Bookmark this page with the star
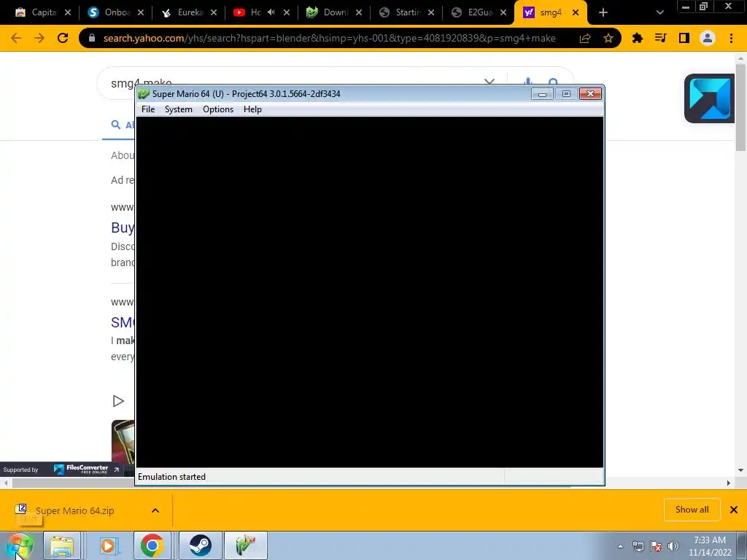The width and height of the screenshot is (747, 560). coord(608,38)
